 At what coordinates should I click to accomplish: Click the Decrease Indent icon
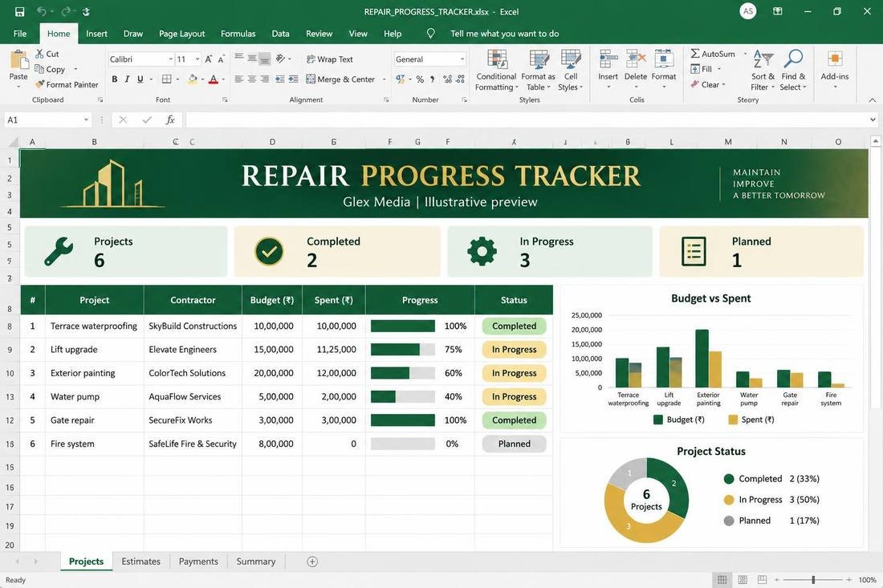280,79
